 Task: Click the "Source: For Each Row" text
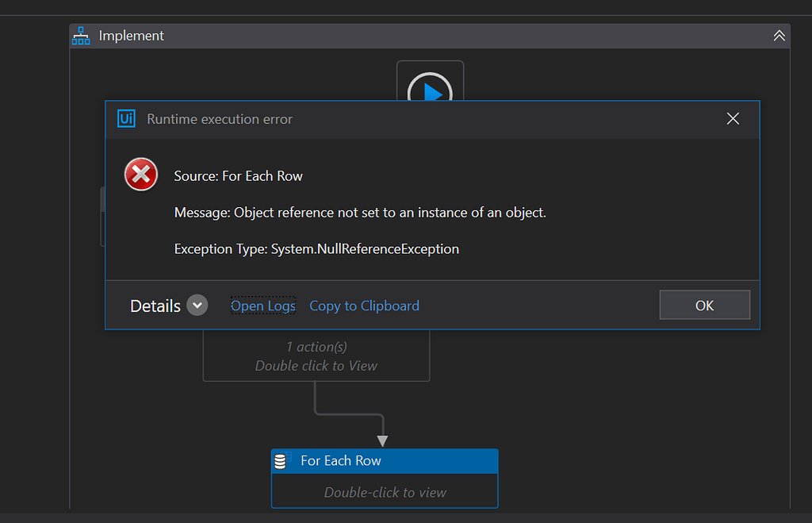(238, 176)
